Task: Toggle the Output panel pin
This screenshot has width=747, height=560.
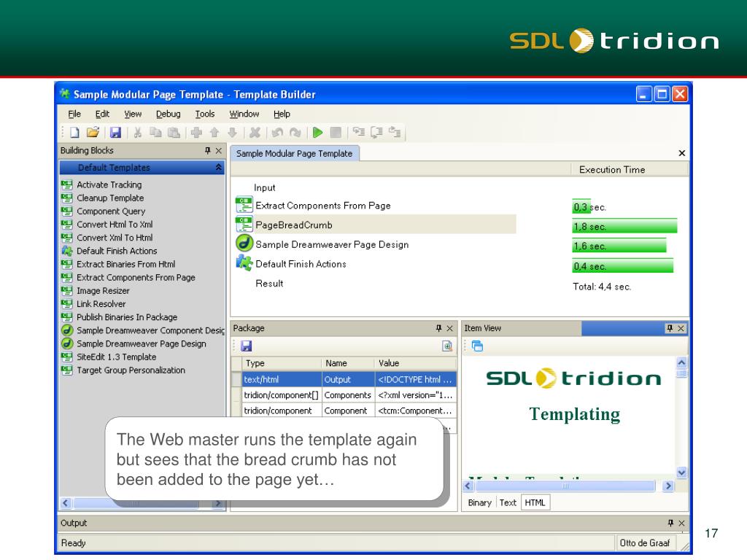Action: pos(671,523)
